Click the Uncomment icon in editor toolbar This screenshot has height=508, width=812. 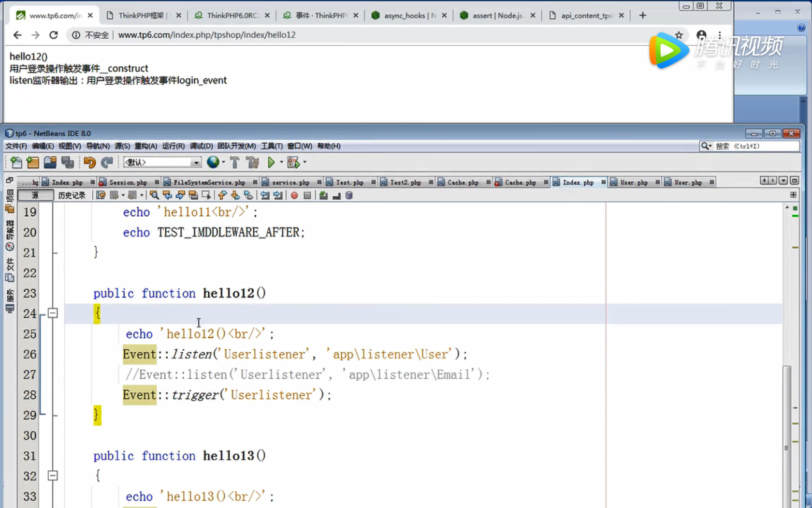pyautogui.click(x=336, y=195)
